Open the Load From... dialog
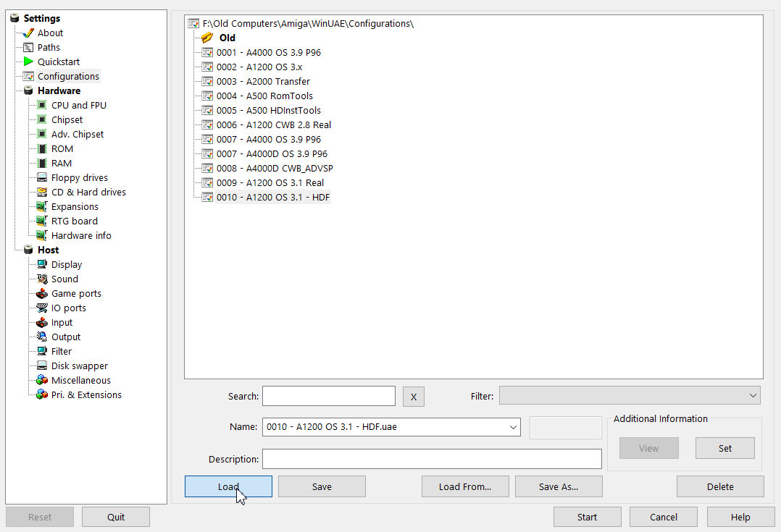 tap(465, 486)
